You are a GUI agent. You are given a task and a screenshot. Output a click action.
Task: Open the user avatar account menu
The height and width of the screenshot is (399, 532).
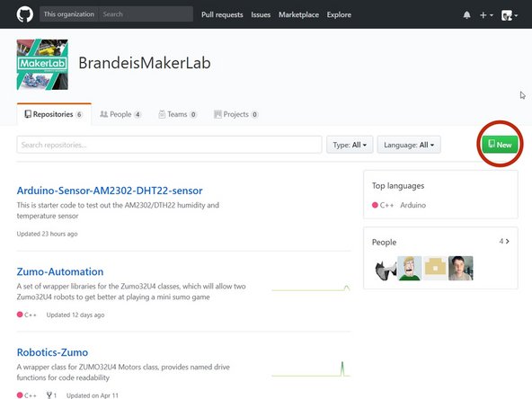coord(510,15)
